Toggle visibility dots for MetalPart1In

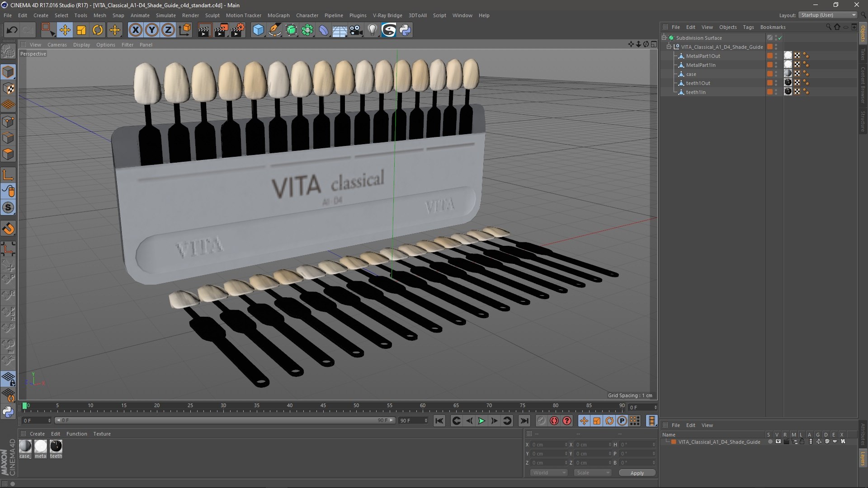click(776, 65)
